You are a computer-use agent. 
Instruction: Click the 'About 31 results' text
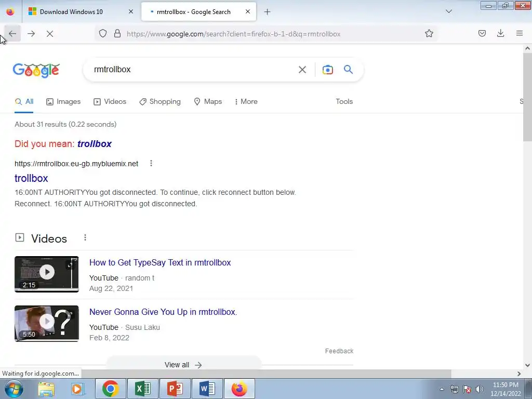(65, 124)
